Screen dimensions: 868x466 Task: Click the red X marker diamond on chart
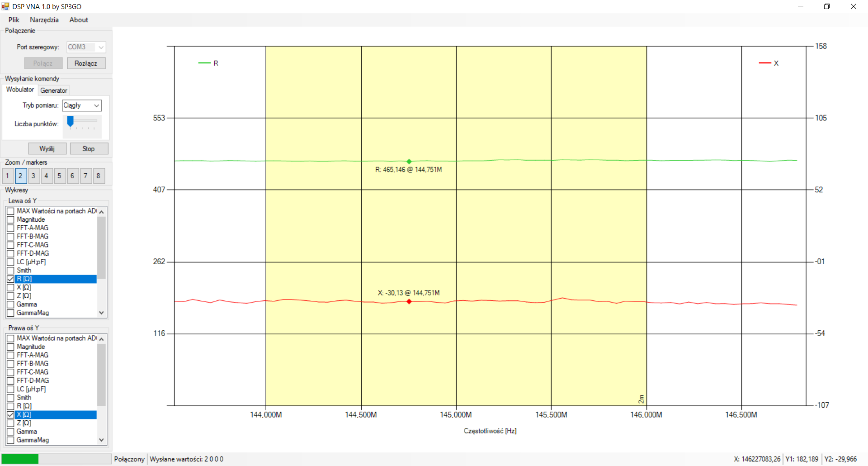click(409, 302)
